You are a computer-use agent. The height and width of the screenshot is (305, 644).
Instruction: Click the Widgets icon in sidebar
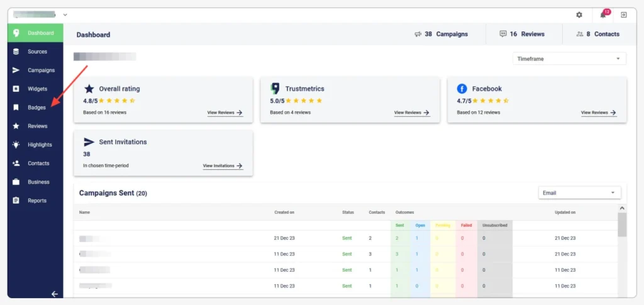point(16,89)
